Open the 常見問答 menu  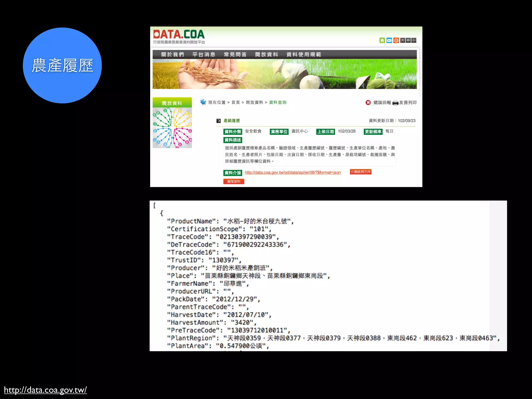(235, 55)
